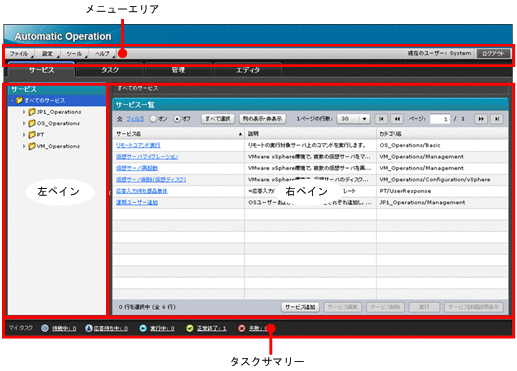Click the 現在のユーザー: System label
This screenshot has width=517, height=371.
click(439, 53)
